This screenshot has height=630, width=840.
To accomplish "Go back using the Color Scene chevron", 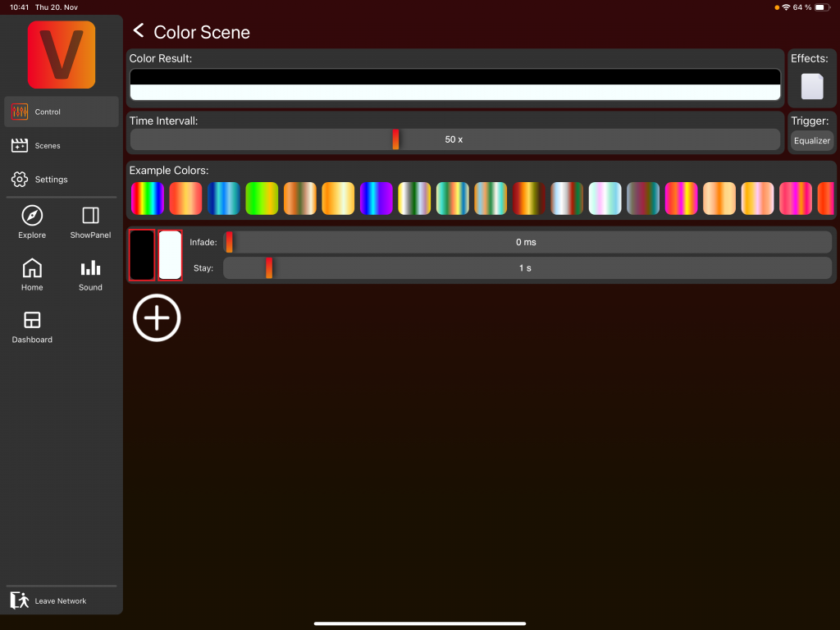I will coord(139,31).
